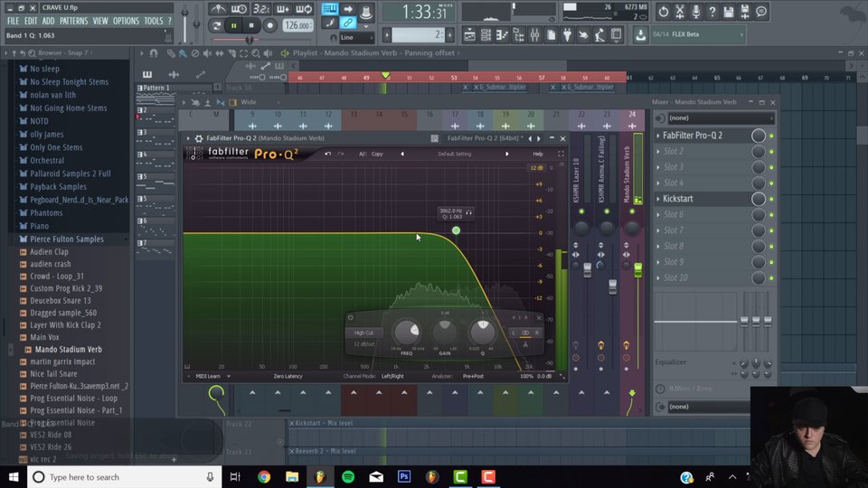Open the plugin picker plug icon

tap(568, 35)
